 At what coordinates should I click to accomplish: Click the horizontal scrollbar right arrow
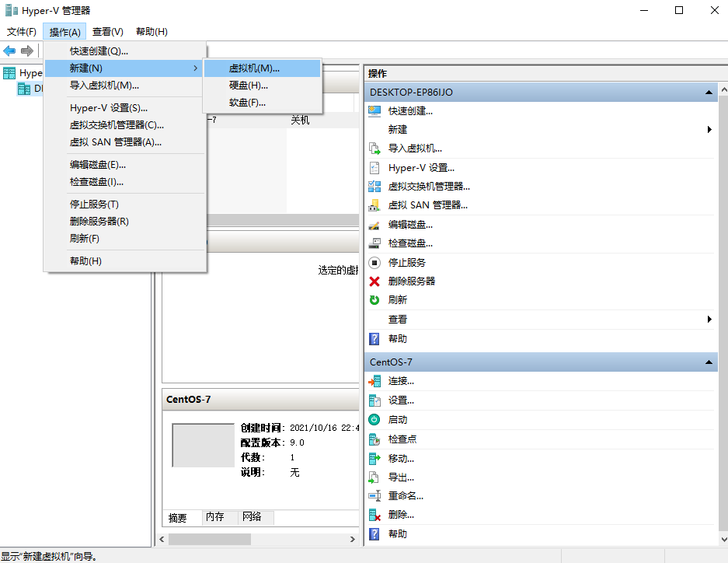click(353, 540)
